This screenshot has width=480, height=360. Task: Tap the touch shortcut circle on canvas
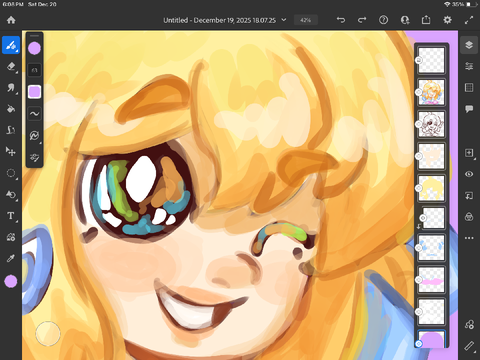(x=48, y=333)
